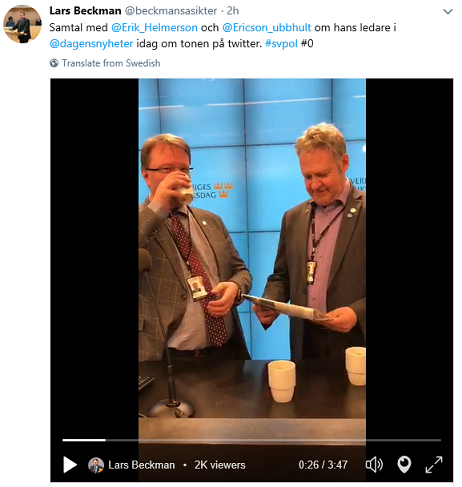Open Lars Beckman's profile picture

22,24
